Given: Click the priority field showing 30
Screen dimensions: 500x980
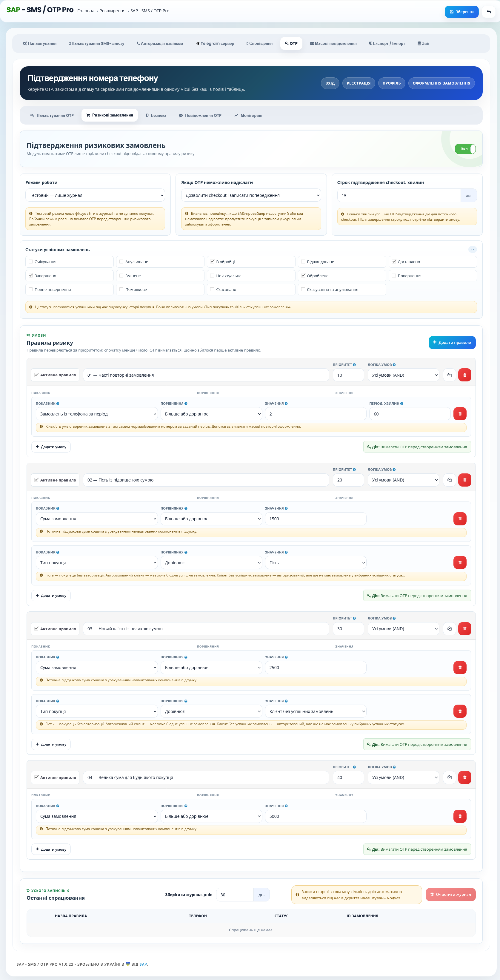Looking at the screenshot, I should point(348,628).
